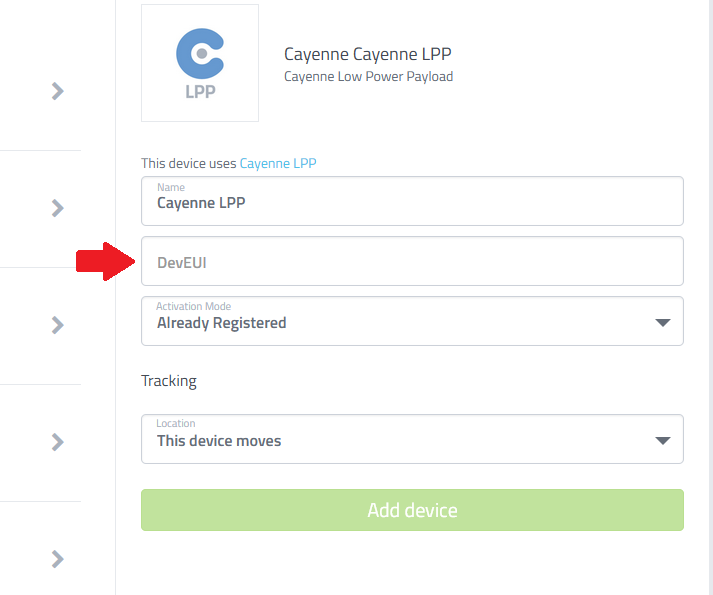Open the Location dropdown arrow
713x595 pixels.
pyautogui.click(x=663, y=440)
